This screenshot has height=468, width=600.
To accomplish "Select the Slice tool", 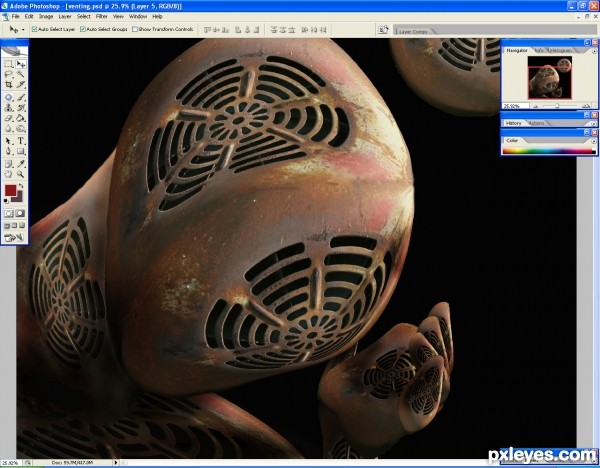I will click(21, 85).
